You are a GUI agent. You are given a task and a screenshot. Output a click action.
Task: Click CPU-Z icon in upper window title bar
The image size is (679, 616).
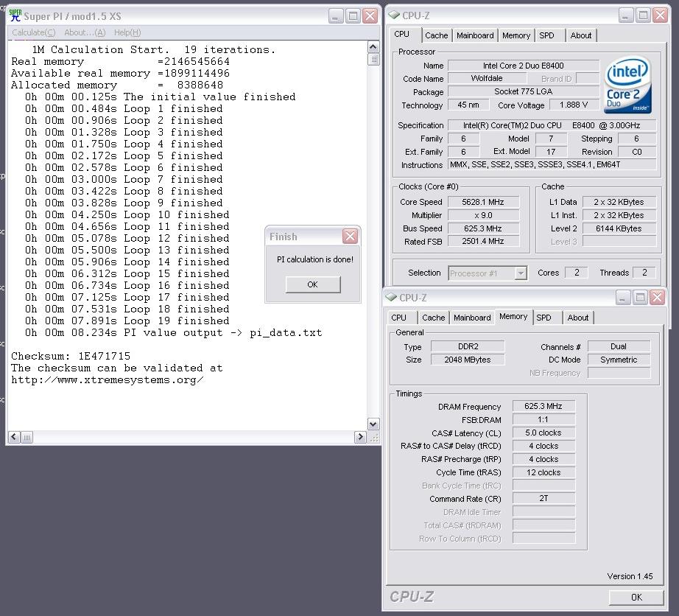click(x=394, y=15)
